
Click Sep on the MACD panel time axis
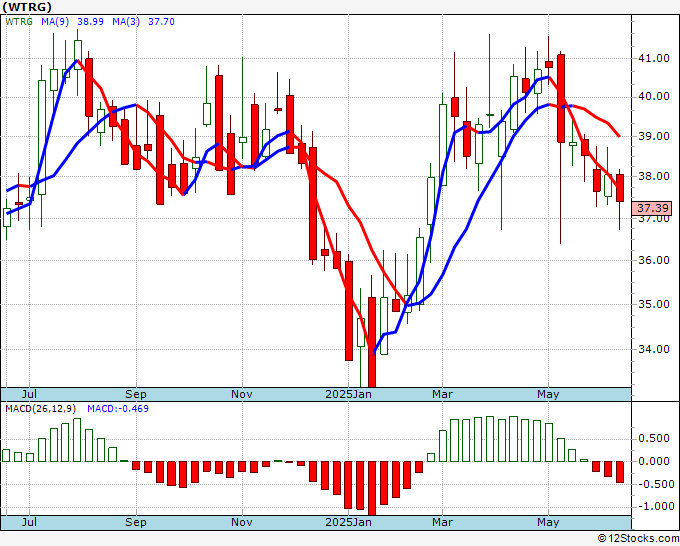[x=136, y=522]
